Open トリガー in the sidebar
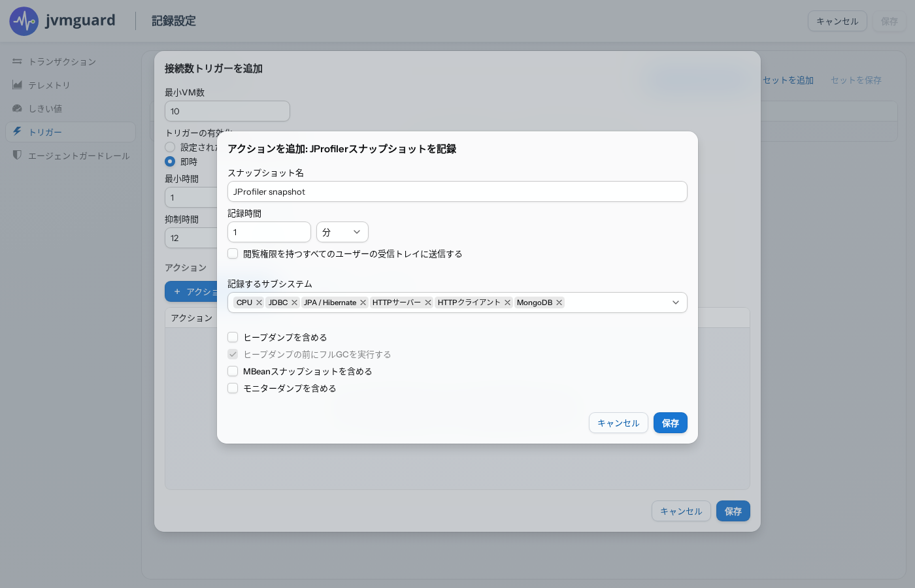 click(71, 132)
